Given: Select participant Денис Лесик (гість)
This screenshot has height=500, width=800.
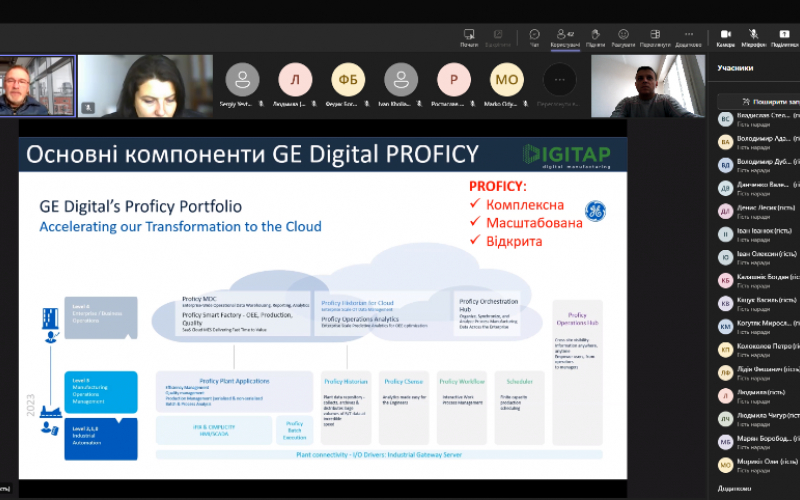Looking at the screenshot, I should click(x=766, y=208).
